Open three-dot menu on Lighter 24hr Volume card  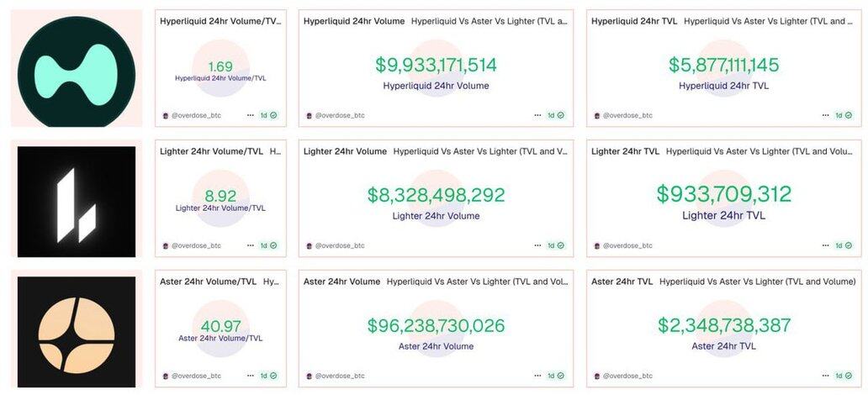(537, 245)
